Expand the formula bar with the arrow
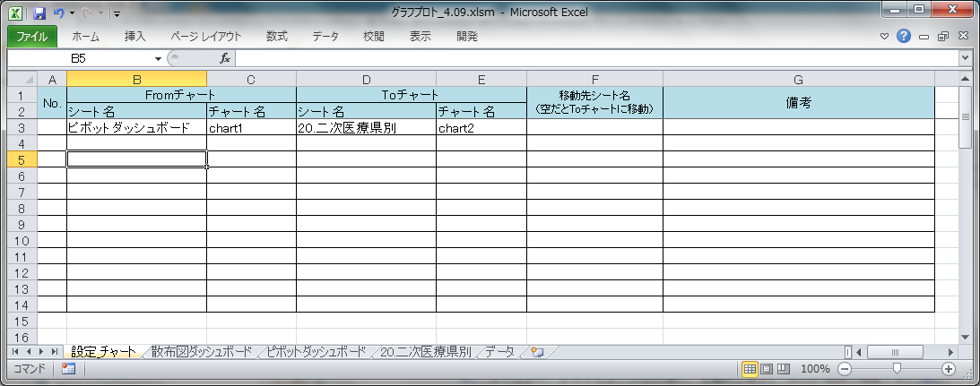The image size is (980, 386). pos(967,59)
